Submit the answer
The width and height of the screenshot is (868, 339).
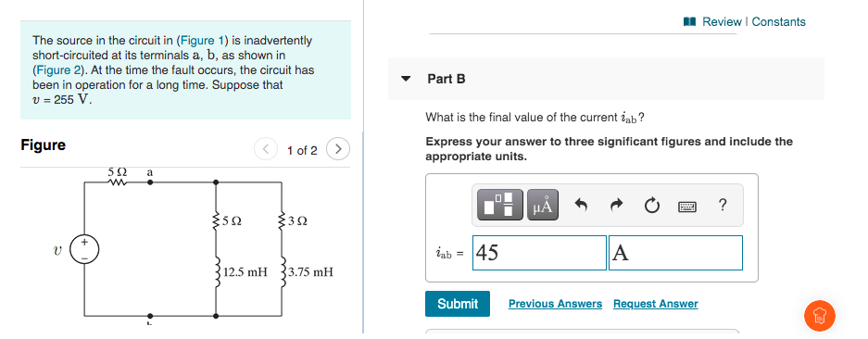[458, 304]
